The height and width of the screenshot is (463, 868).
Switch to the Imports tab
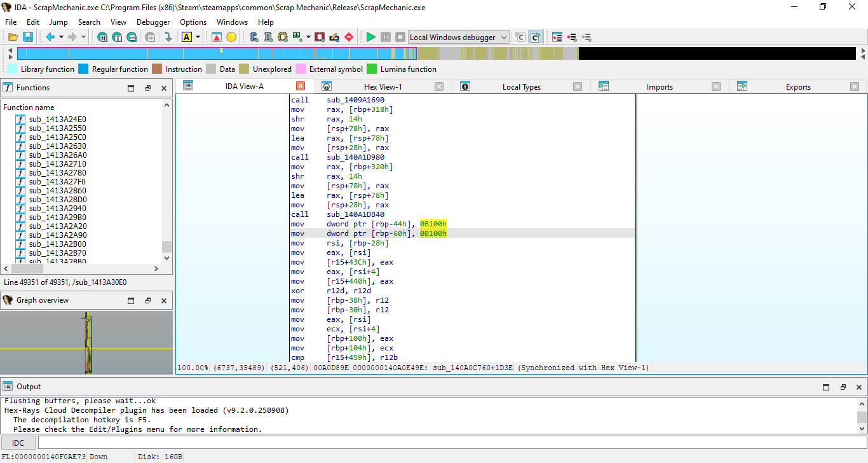click(x=660, y=87)
